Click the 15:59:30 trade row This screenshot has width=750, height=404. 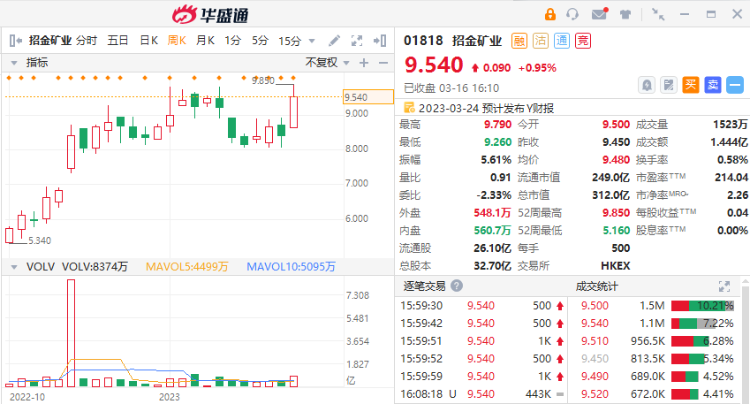click(x=482, y=306)
